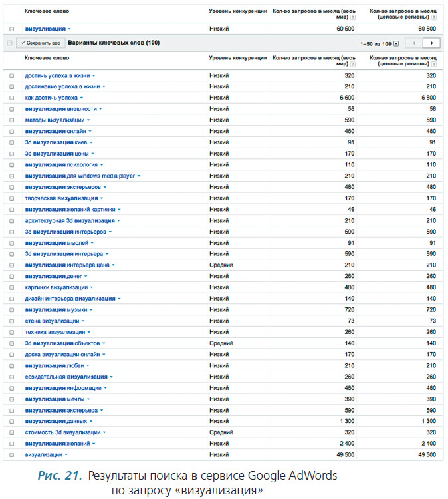Tick checkbox for '3d визуализация интерьера'
The width and height of the screenshot is (448, 499).
tap(12, 254)
